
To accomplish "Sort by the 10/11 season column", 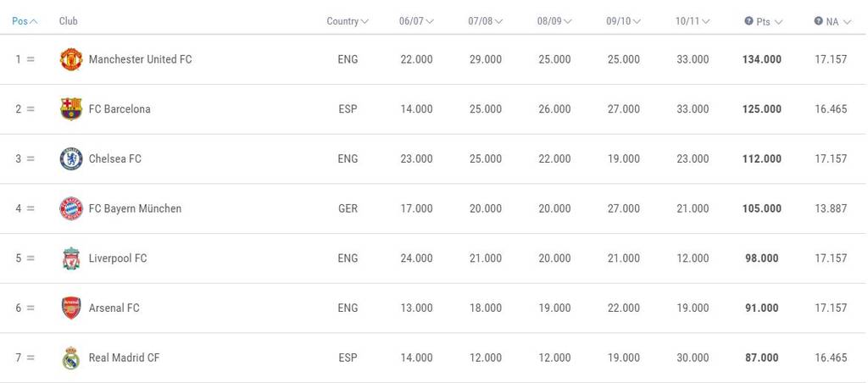I will click(693, 21).
